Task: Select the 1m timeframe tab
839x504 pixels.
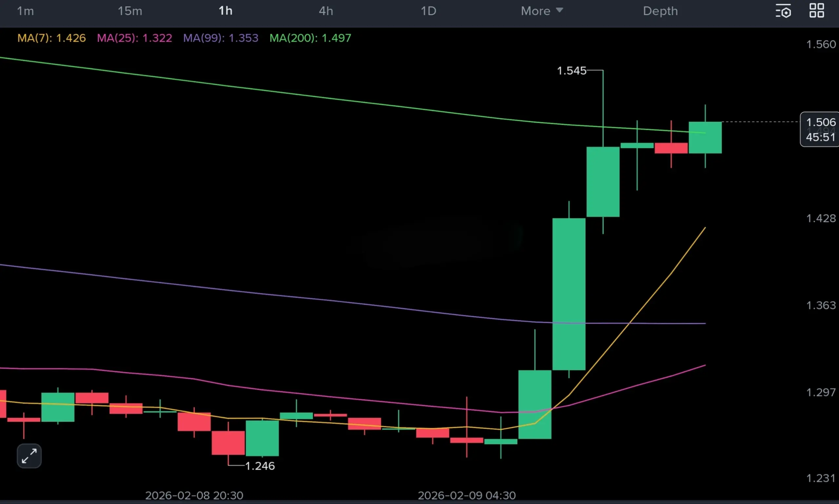Action: [26, 11]
